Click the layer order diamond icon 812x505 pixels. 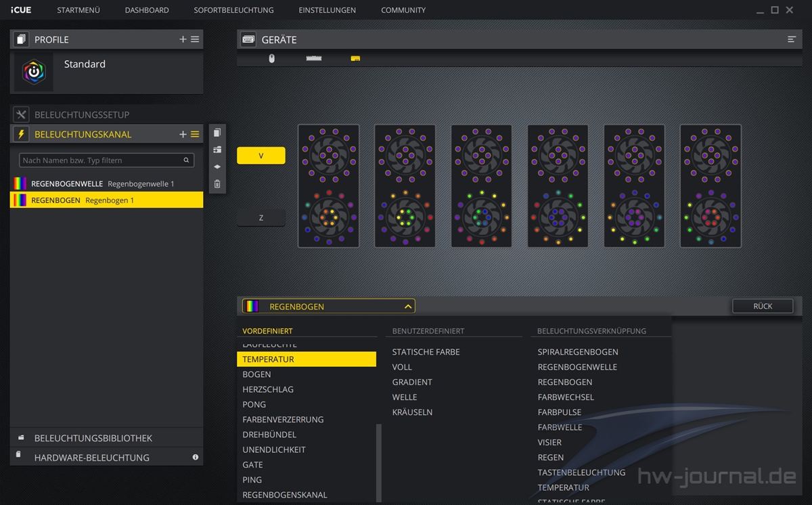217,167
